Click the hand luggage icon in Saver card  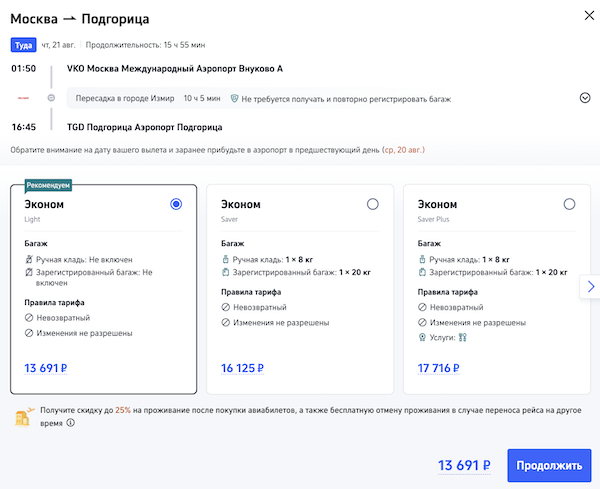pos(225,258)
